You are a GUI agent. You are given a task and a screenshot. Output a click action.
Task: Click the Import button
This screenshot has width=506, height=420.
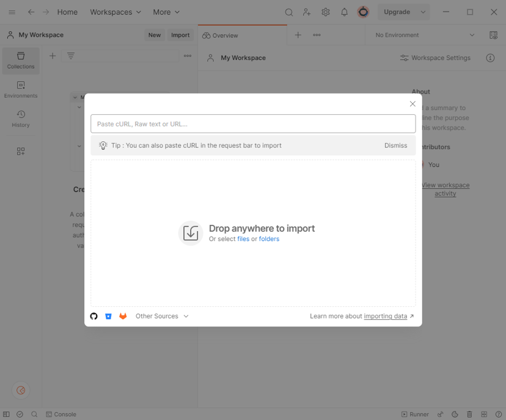(180, 35)
